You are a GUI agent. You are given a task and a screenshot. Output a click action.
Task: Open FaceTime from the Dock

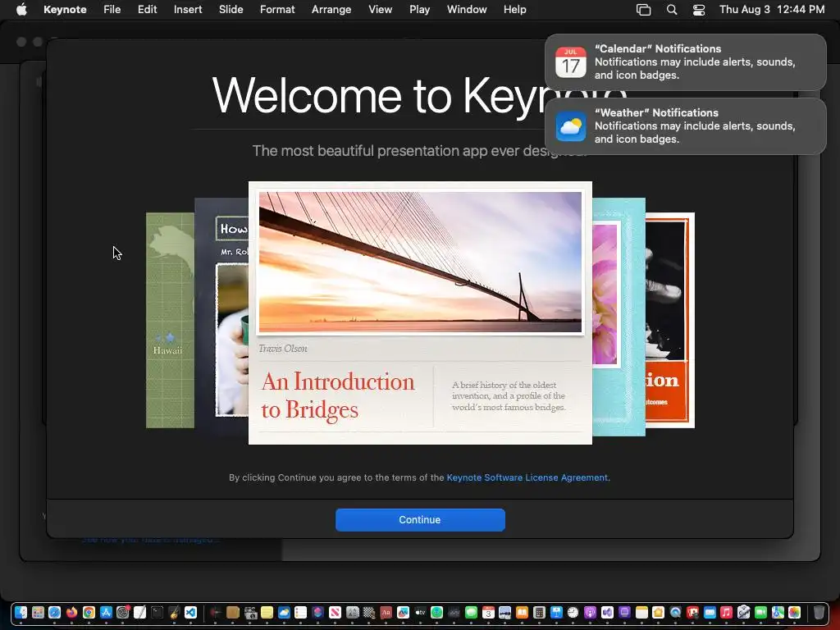coord(760,612)
